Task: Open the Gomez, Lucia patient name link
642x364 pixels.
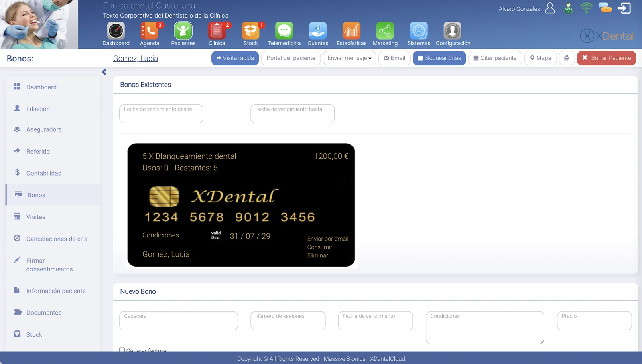Action: pos(136,59)
